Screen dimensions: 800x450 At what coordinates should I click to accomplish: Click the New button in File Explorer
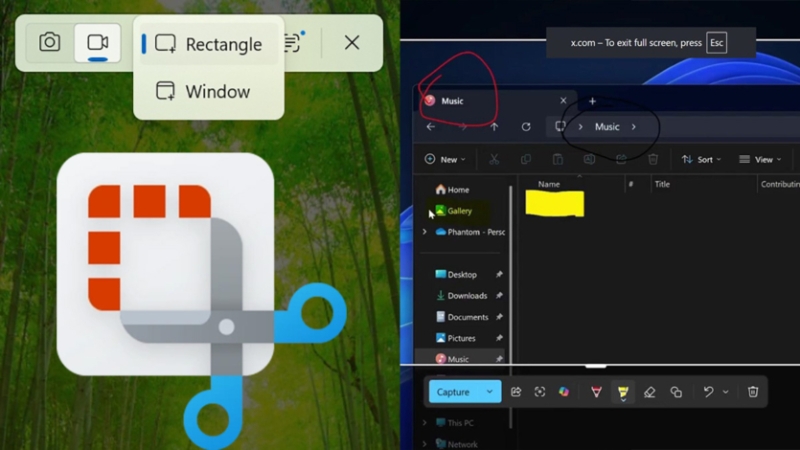pyautogui.click(x=445, y=159)
